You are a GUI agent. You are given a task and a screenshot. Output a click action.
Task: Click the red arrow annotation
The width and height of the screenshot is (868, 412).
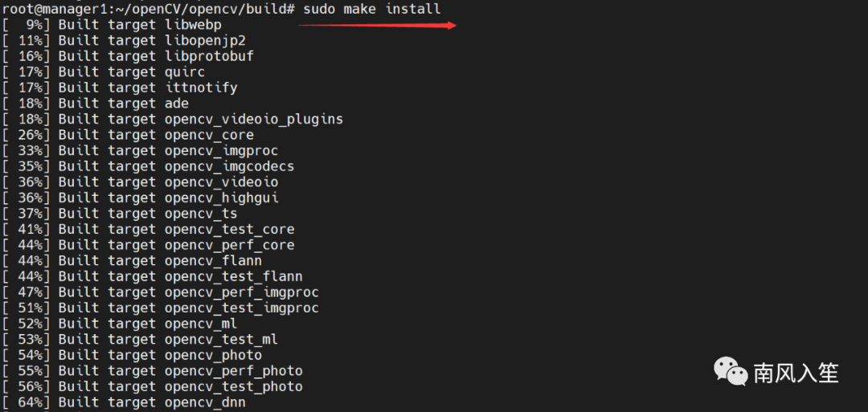pyautogui.click(x=377, y=25)
